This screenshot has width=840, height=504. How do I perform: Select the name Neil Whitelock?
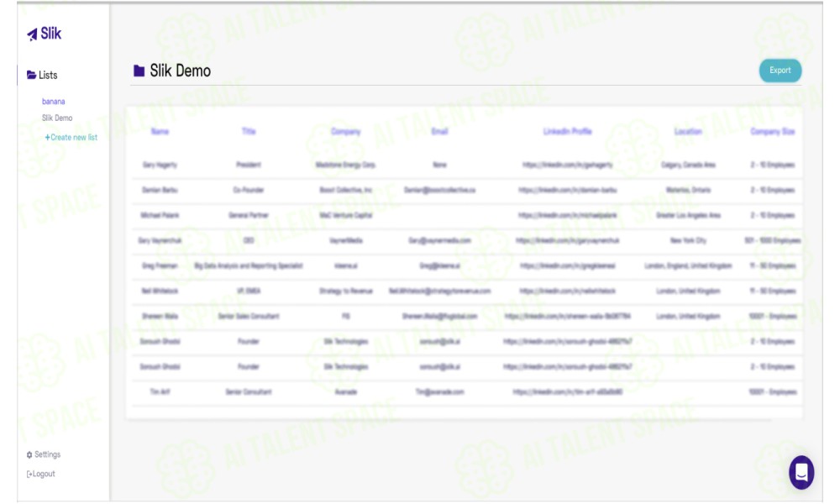[x=160, y=291]
